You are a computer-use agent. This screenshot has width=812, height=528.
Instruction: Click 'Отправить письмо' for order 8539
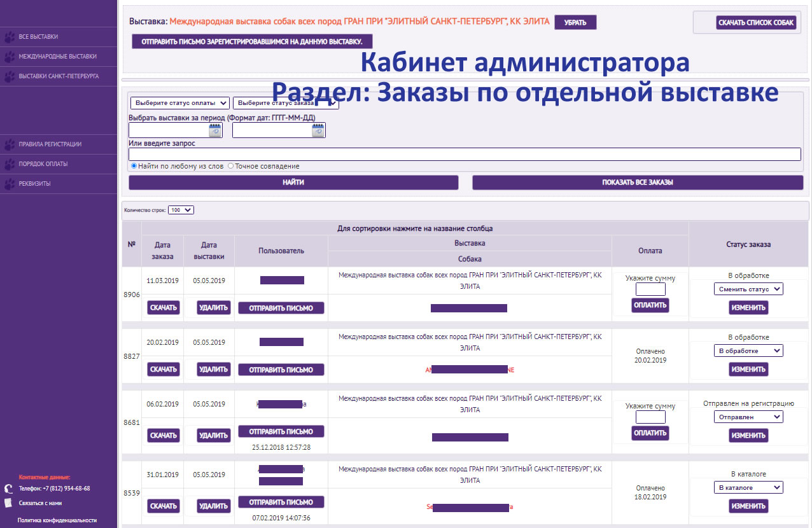point(281,503)
